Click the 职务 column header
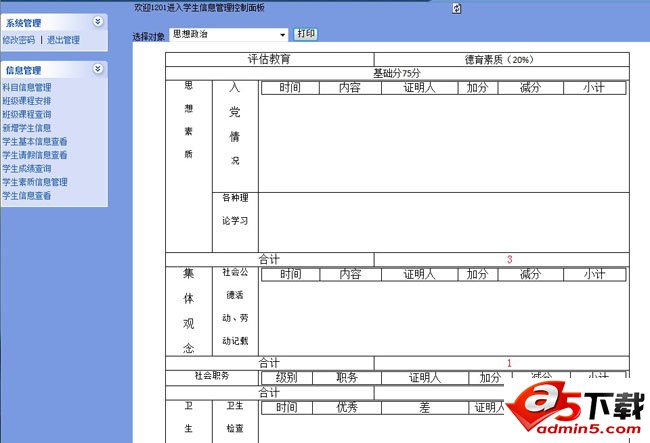This screenshot has height=443, width=650. tap(347, 378)
